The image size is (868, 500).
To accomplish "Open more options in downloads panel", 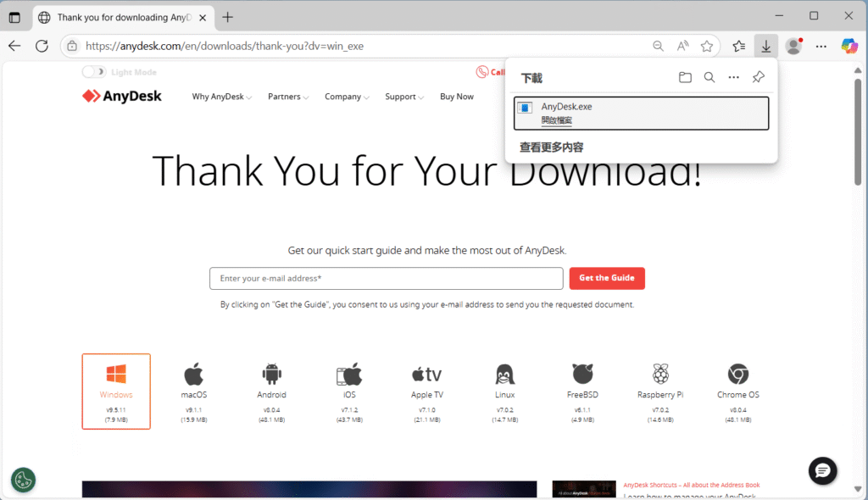I will click(x=734, y=78).
